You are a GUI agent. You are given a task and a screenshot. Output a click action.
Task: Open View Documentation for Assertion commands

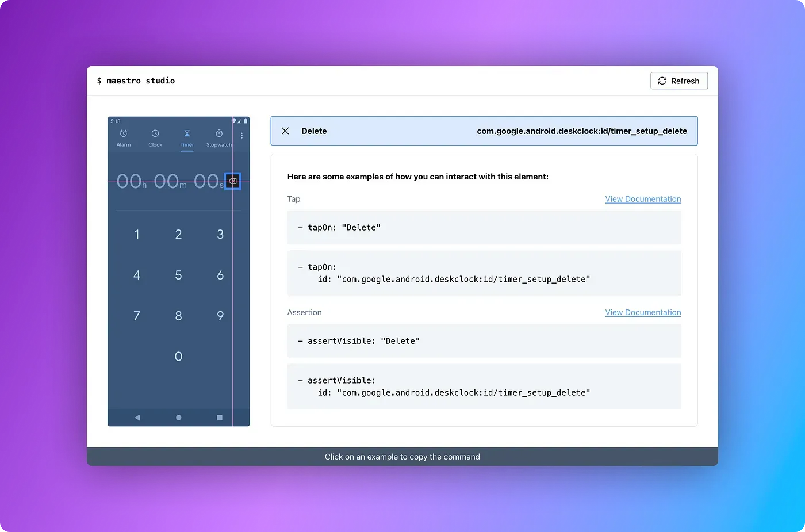643,312
